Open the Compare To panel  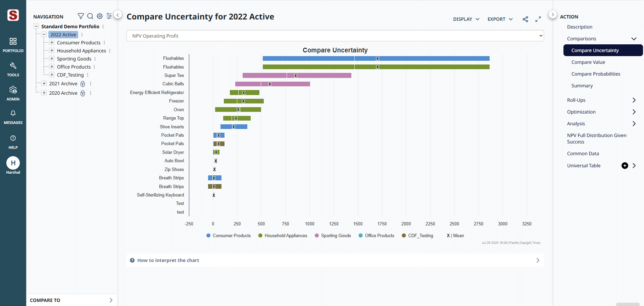(x=71, y=300)
